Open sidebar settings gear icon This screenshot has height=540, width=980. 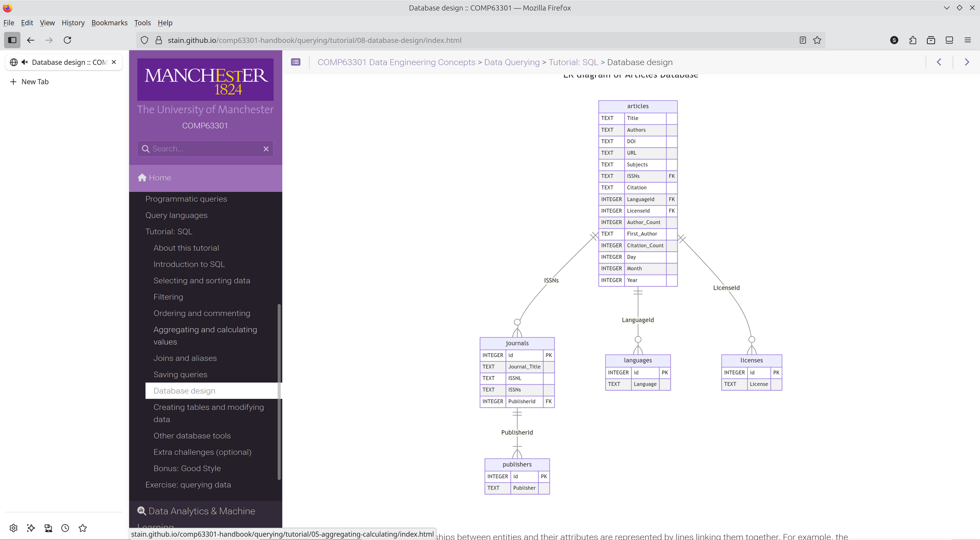14,528
